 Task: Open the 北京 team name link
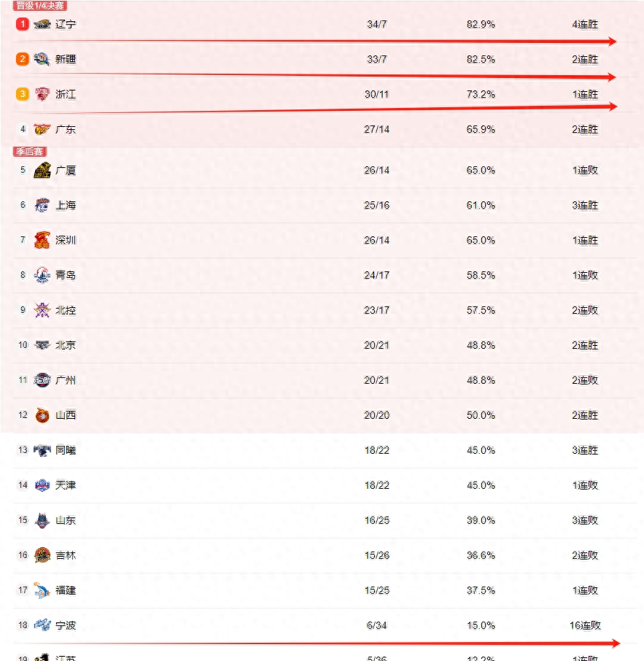click(66, 345)
